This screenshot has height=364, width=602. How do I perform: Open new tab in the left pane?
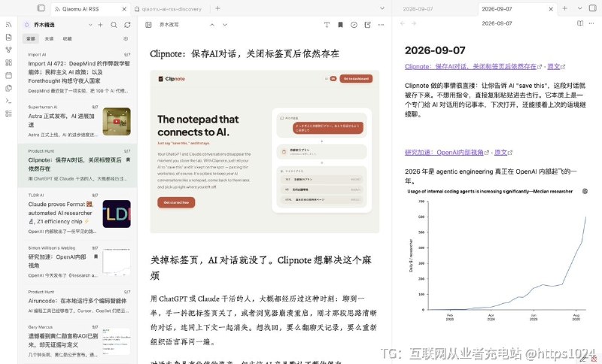[x=217, y=8]
